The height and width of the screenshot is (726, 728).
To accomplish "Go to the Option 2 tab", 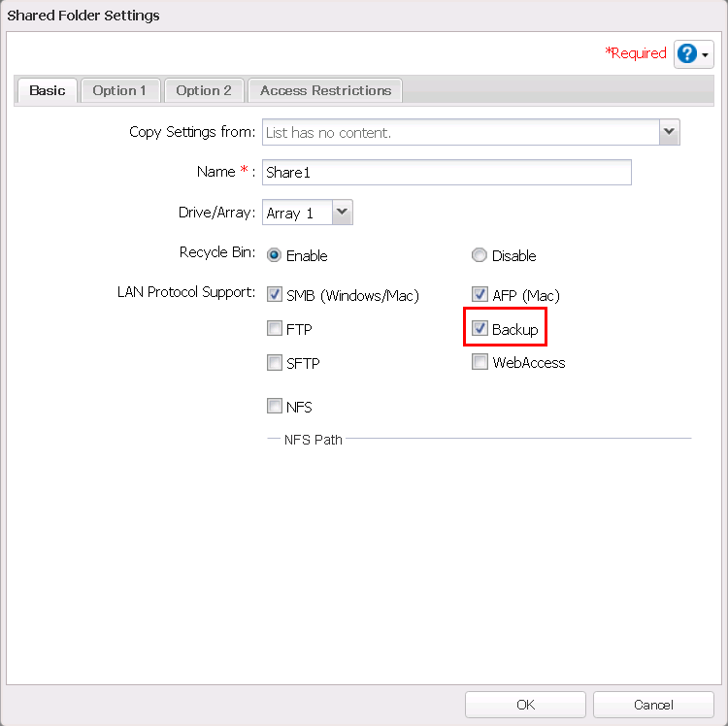I will tap(204, 90).
